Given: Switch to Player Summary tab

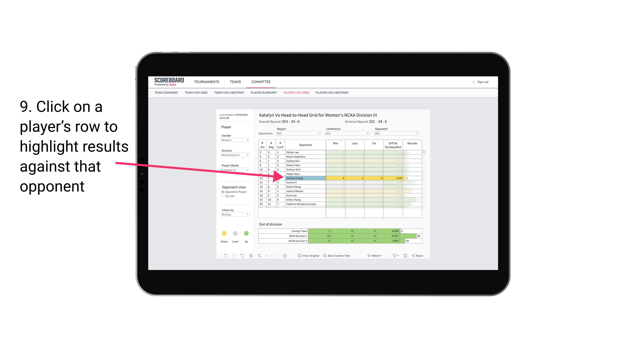Looking at the screenshot, I should coord(263,94).
